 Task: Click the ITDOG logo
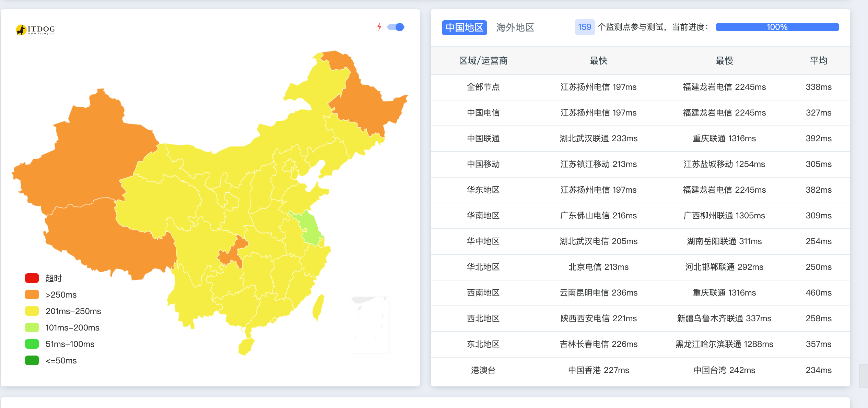[x=35, y=29]
